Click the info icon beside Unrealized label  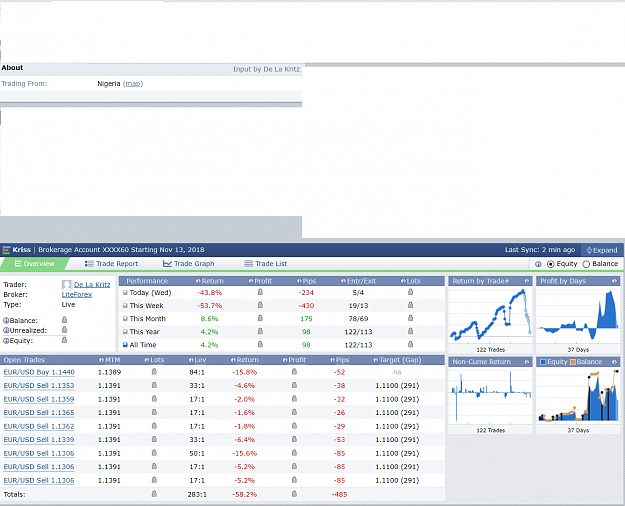(x=6, y=331)
